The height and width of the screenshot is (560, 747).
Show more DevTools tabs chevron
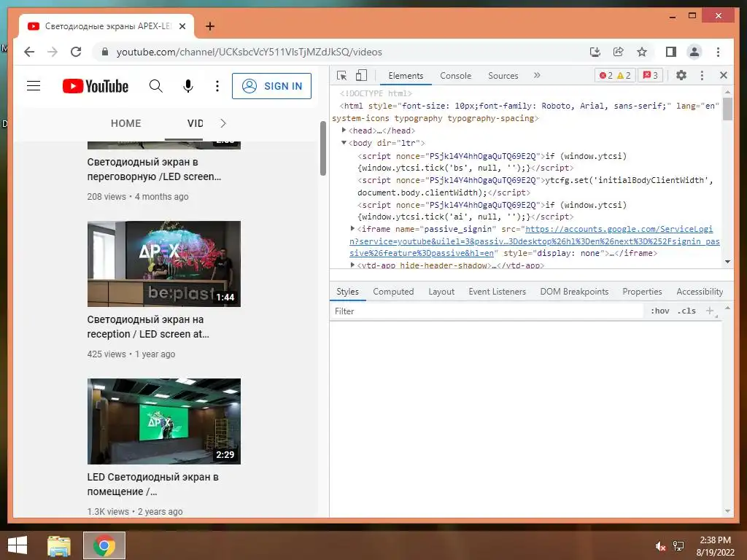point(537,75)
